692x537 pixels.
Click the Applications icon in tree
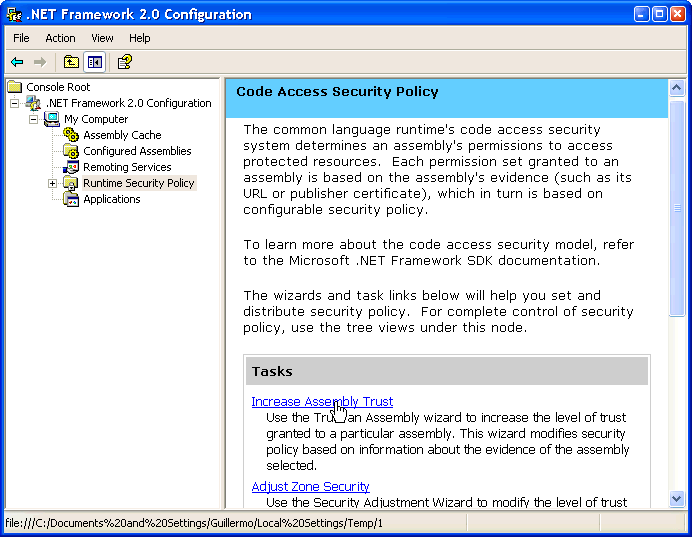point(71,199)
